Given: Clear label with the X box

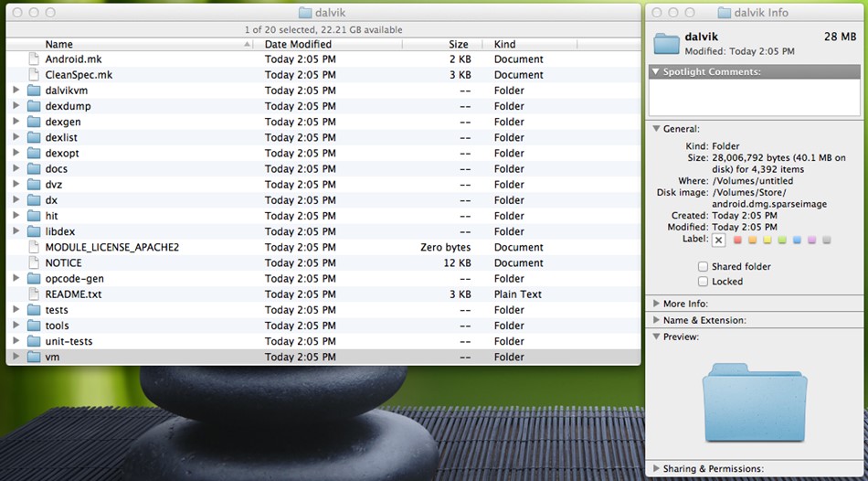Looking at the screenshot, I should pyautogui.click(x=718, y=240).
